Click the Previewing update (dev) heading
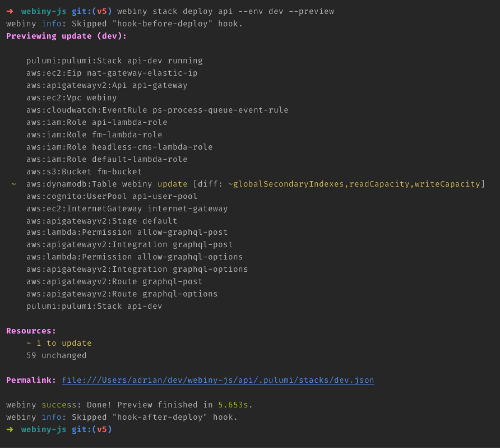Viewport: 500px width, 448px height. [66, 36]
